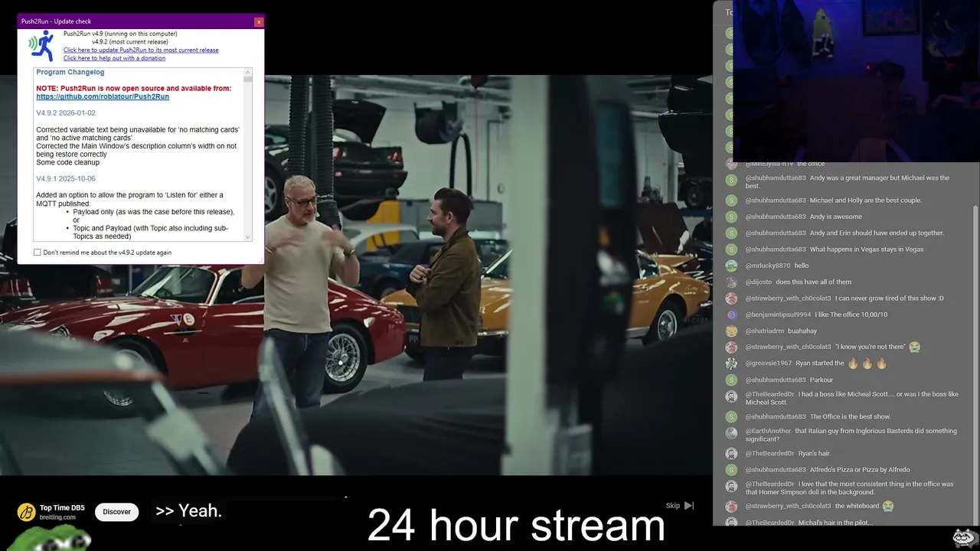Image resolution: width=980 pixels, height=551 pixels.
Task: Click the 'Alfredo's Pizza or Pizza by Alfredo' message
Action: (x=860, y=470)
